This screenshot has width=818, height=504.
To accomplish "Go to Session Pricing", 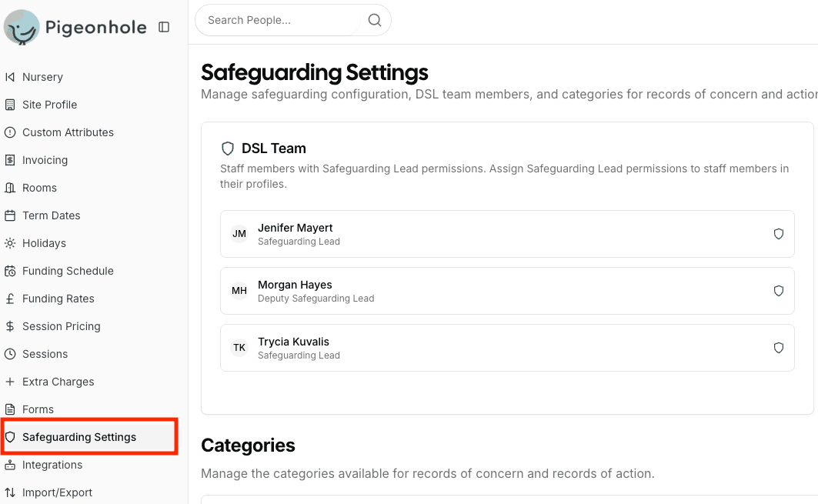I will (61, 326).
